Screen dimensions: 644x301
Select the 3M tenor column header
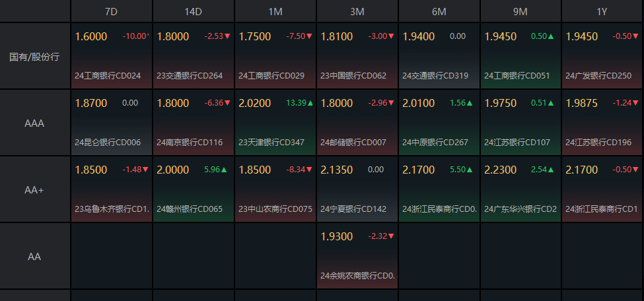(x=357, y=11)
